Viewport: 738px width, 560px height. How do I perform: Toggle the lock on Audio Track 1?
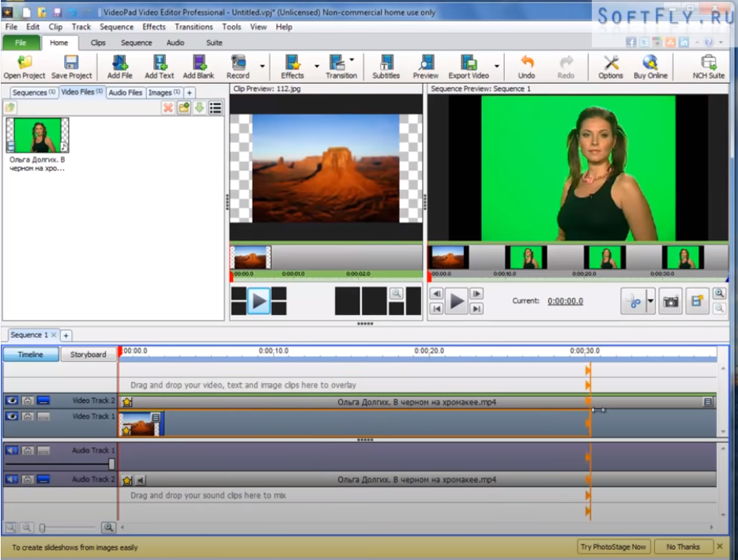click(28, 450)
